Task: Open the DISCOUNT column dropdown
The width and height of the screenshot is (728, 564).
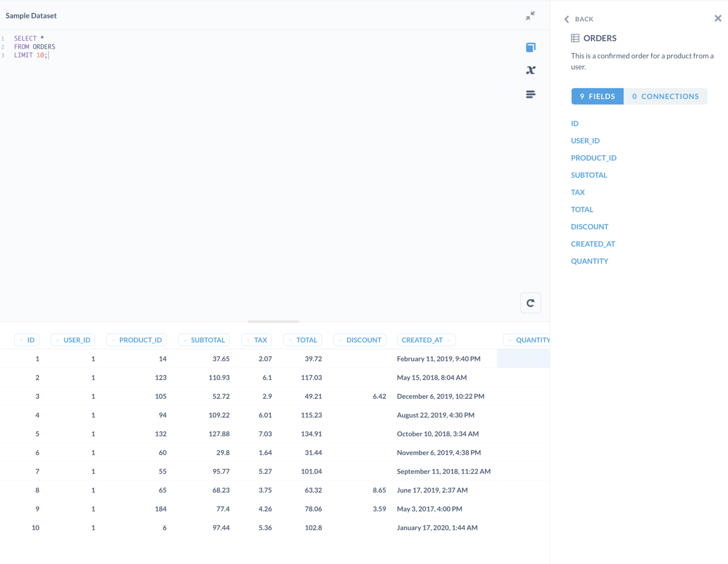Action: click(340, 340)
